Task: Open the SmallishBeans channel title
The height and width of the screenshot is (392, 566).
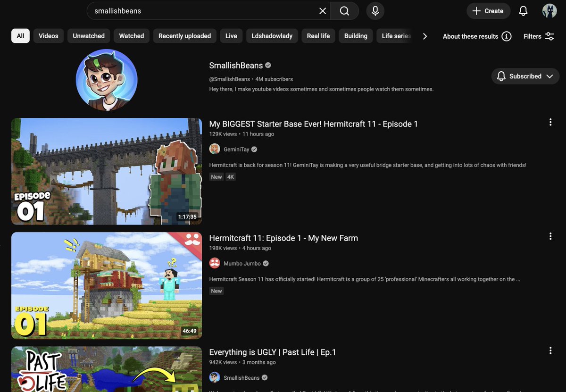Action: (x=236, y=65)
